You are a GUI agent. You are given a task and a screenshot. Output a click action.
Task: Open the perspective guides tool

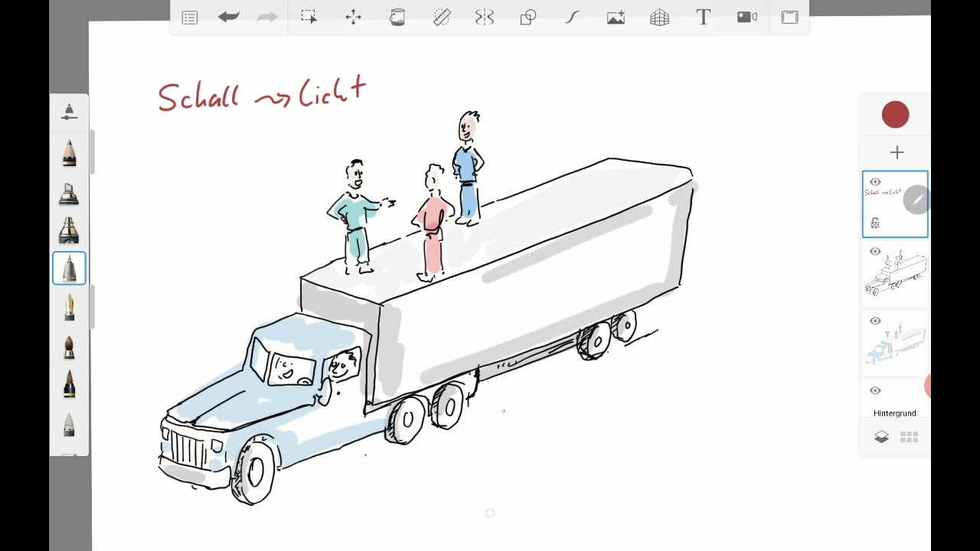(x=660, y=17)
